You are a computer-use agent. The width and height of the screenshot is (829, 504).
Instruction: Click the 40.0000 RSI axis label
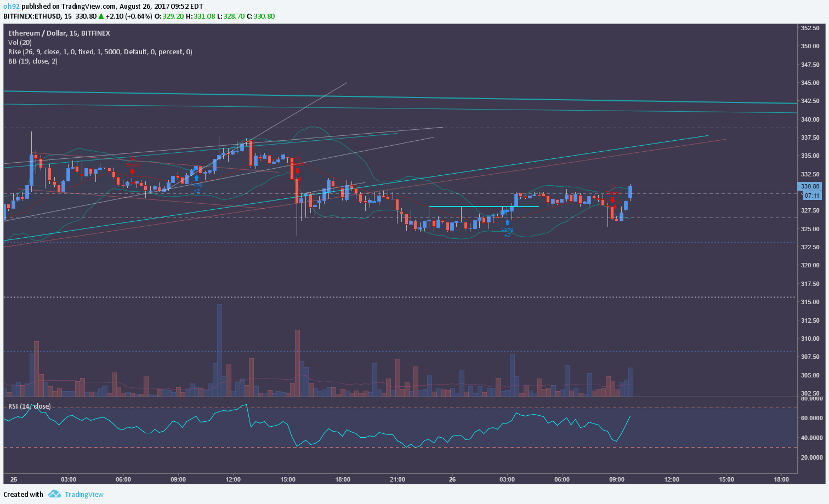pyautogui.click(x=811, y=438)
